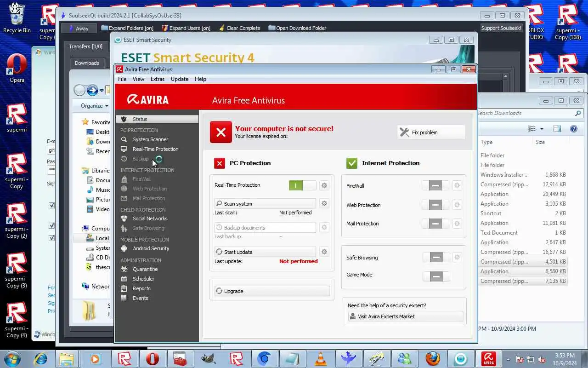
Task: Open Reports sidebar item
Action: pyautogui.click(x=141, y=288)
